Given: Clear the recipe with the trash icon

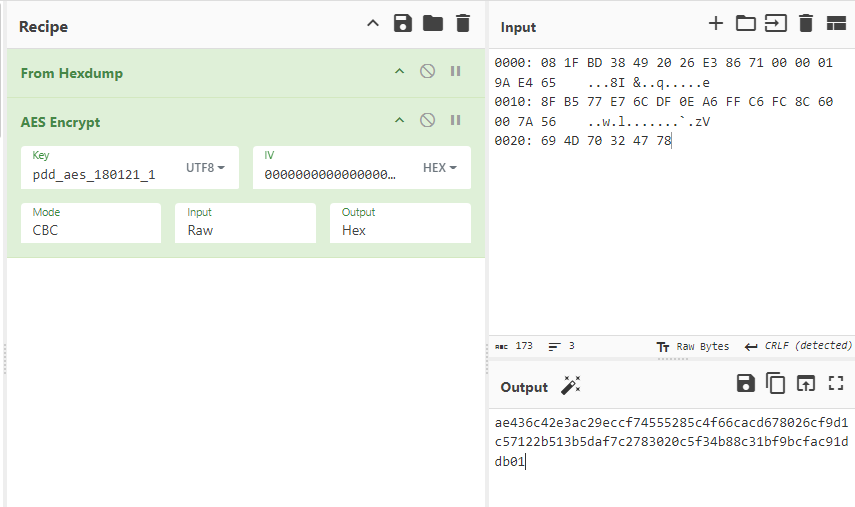Looking at the screenshot, I should pyautogui.click(x=462, y=24).
